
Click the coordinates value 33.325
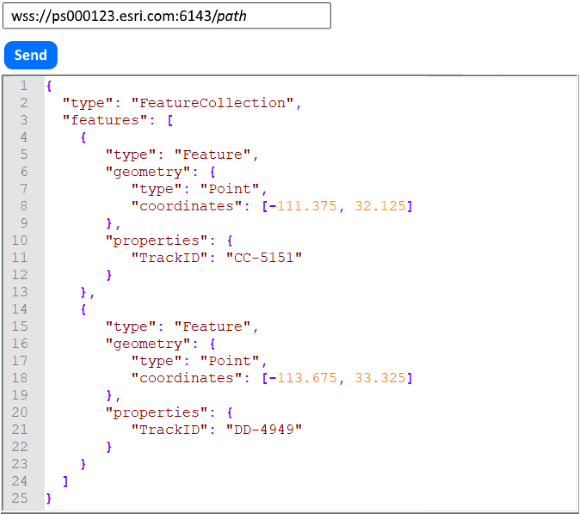[381, 378]
